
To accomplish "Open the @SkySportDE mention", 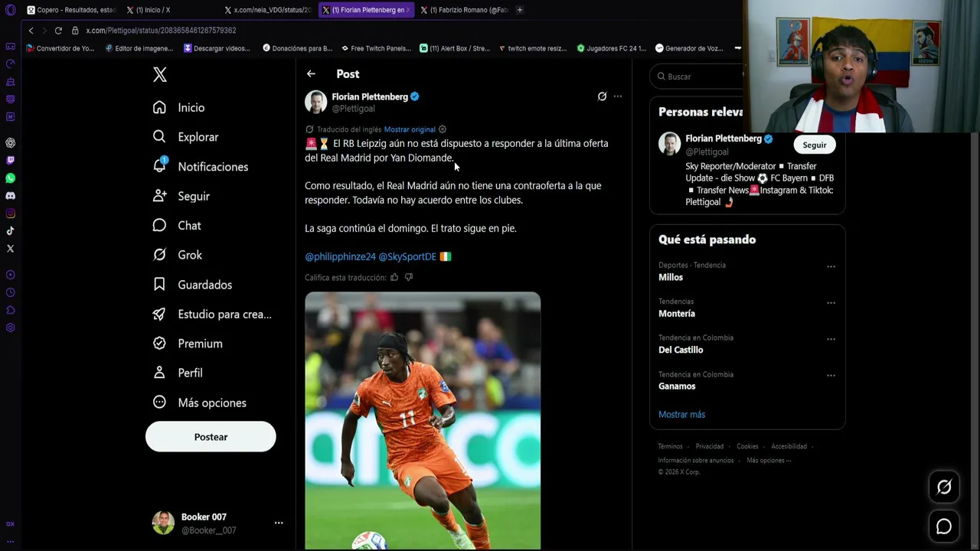I will 407,256.
